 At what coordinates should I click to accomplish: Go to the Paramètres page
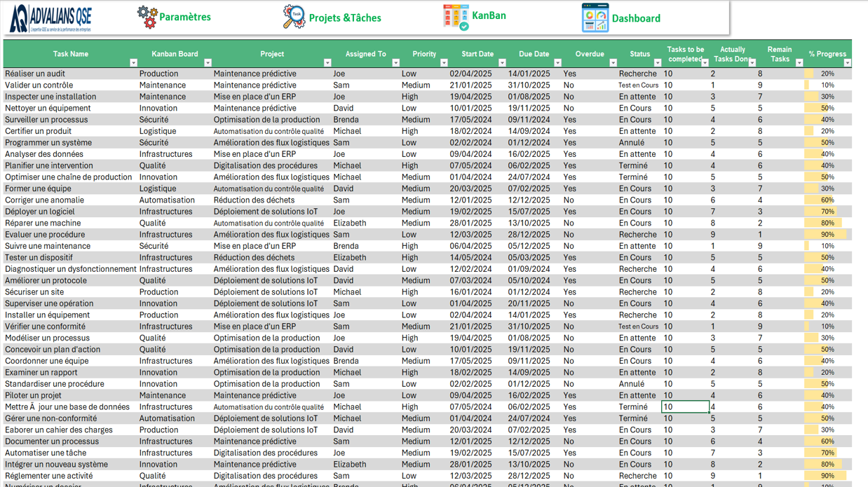pyautogui.click(x=185, y=18)
